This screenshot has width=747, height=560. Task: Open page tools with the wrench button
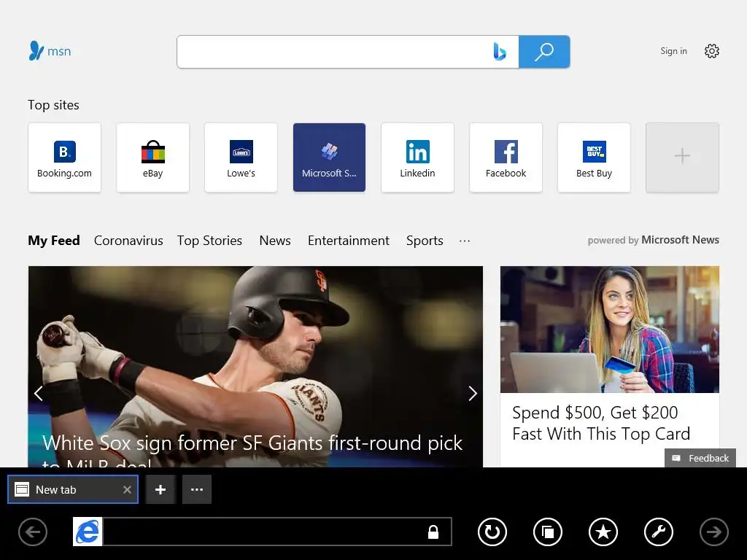pos(659,532)
